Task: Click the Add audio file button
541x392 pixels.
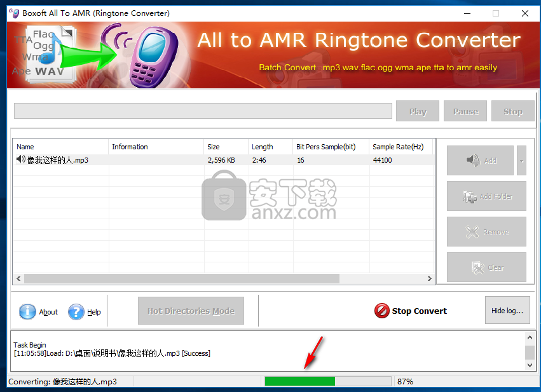Action: pos(480,160)
